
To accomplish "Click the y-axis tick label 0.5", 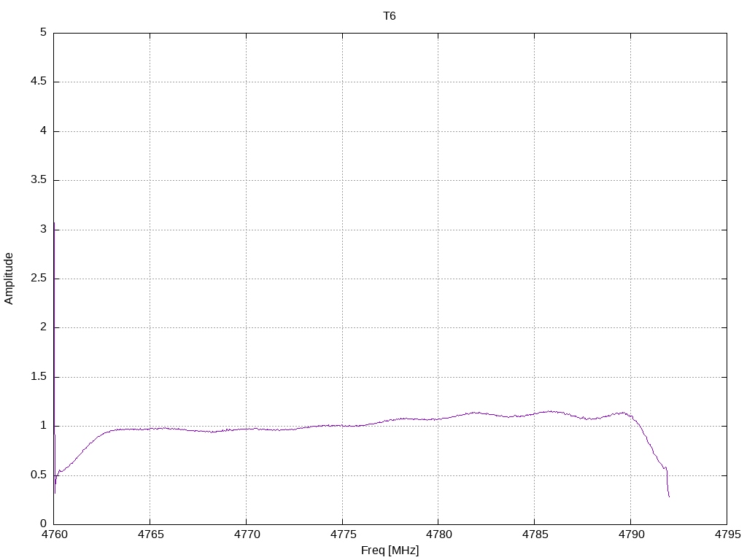I will point(39,475).
